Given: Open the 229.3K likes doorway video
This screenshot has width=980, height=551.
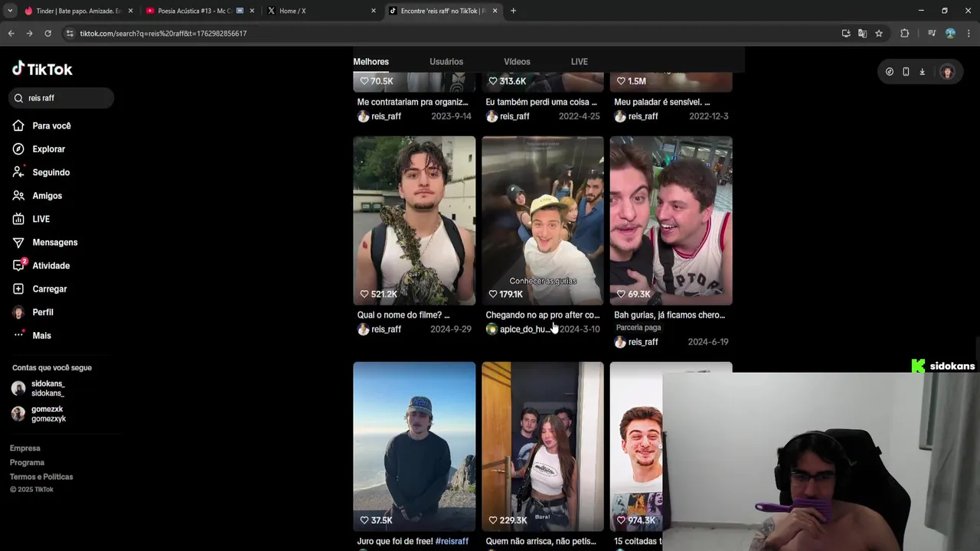Looking at the screenshot, I should point(543,447).
